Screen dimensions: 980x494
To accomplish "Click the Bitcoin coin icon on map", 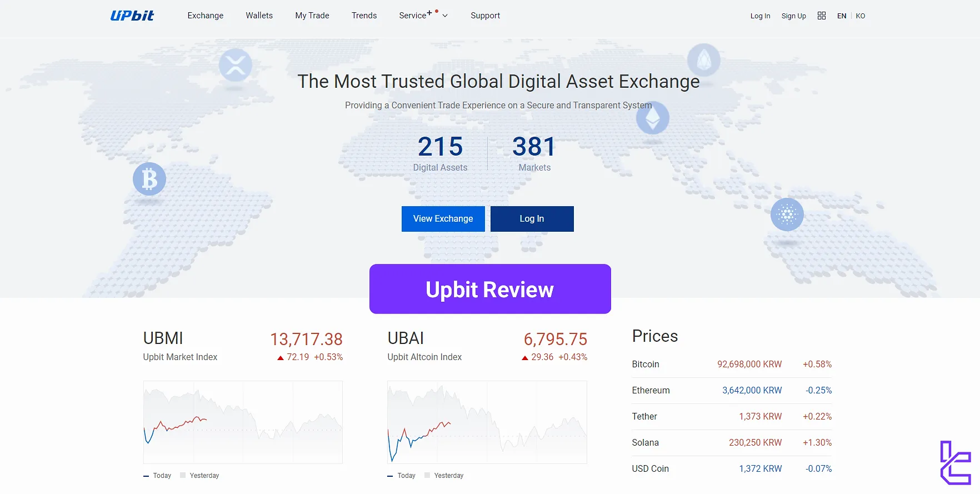I will pyautogui.click(x=149, y=179).
